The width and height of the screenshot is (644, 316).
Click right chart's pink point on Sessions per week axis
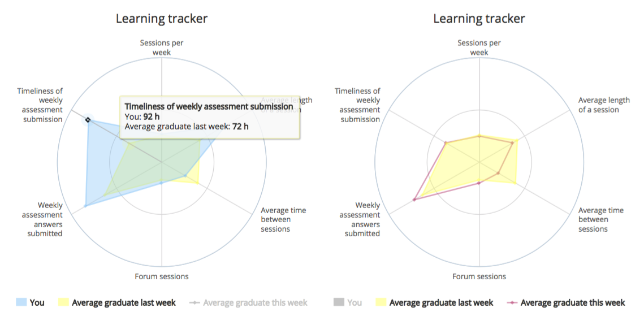coord(479,136)
